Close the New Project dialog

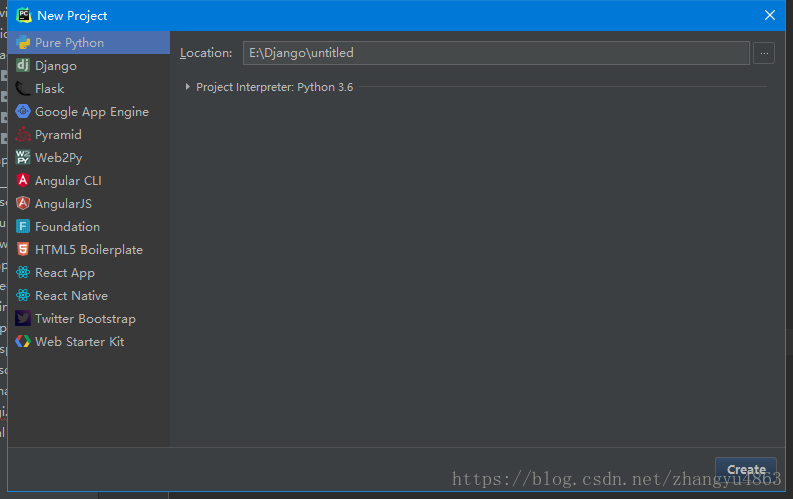(x=770, y=15)
